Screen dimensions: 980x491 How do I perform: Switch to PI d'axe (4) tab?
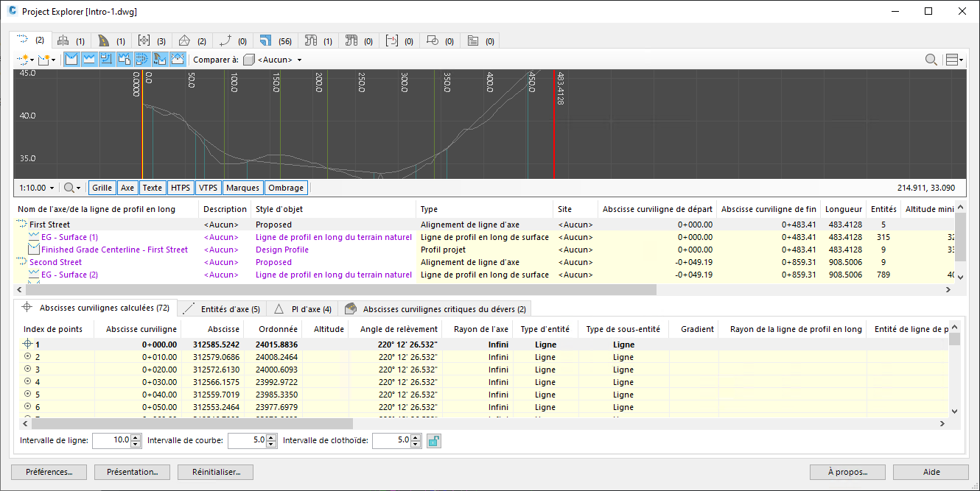(x=302, y=309)
